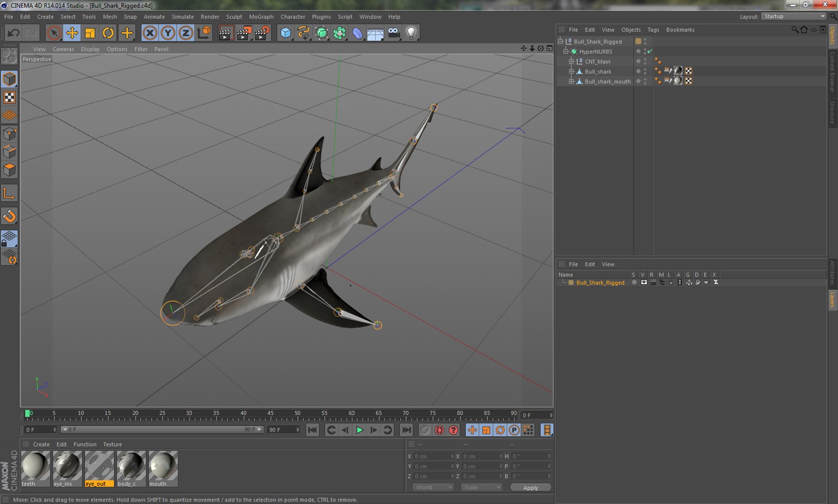Screen dimensions: 838x504
Task: Toggle Bull_Shark_Rigged layer solo dot
Action: (x=634, y=282)
